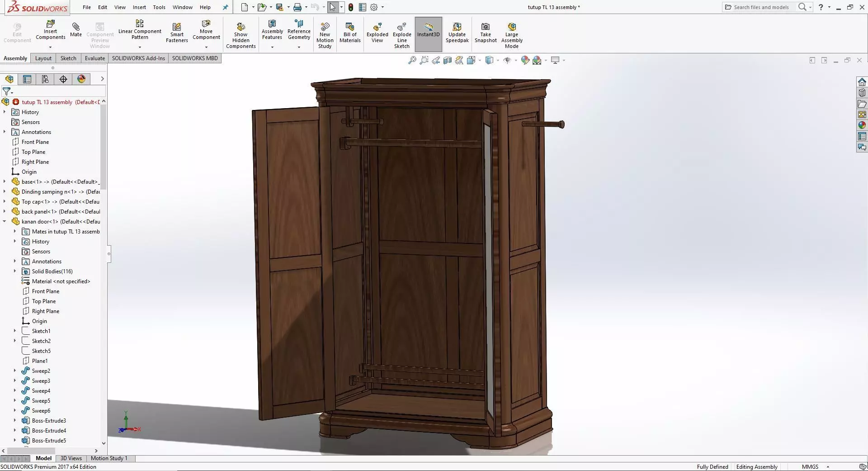Open the DisplayManager tab
The height and width of the screenshot is (471, 868).
81,79
